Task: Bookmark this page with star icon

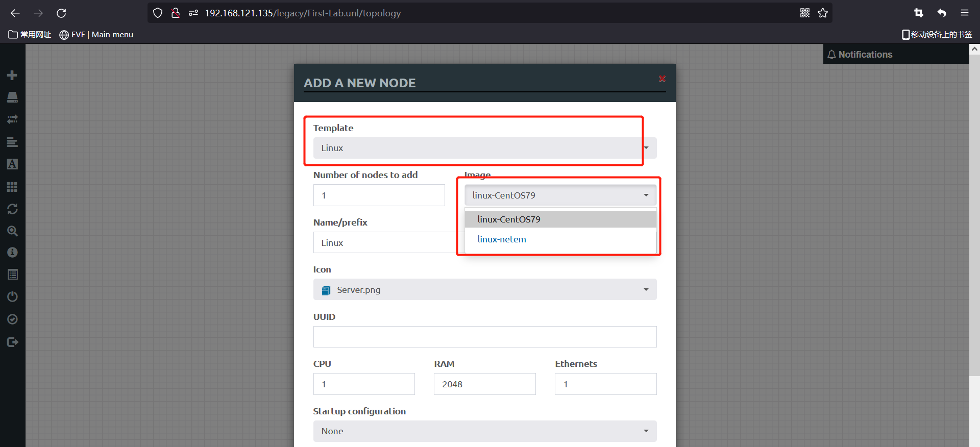Action: coord(823,13)
